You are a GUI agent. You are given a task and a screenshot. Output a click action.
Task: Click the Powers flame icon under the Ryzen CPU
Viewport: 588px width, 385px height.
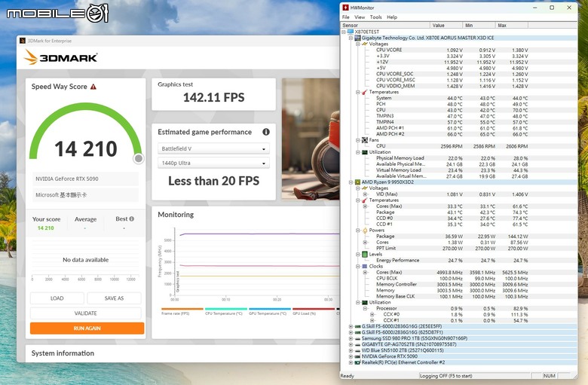click(x=365, y=231)
